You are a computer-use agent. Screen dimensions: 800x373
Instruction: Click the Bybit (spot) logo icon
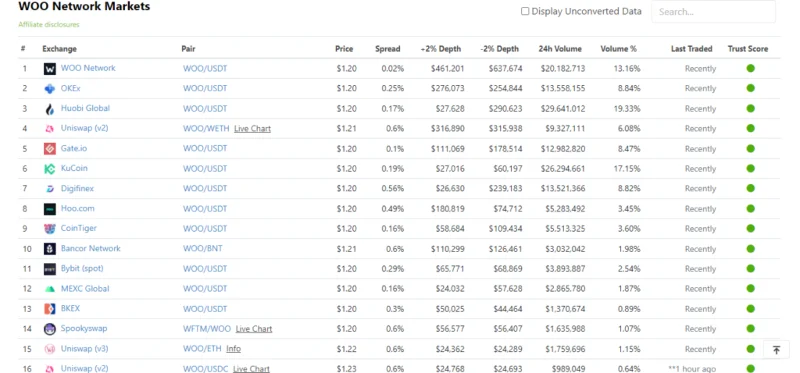[x=49, y=269]
